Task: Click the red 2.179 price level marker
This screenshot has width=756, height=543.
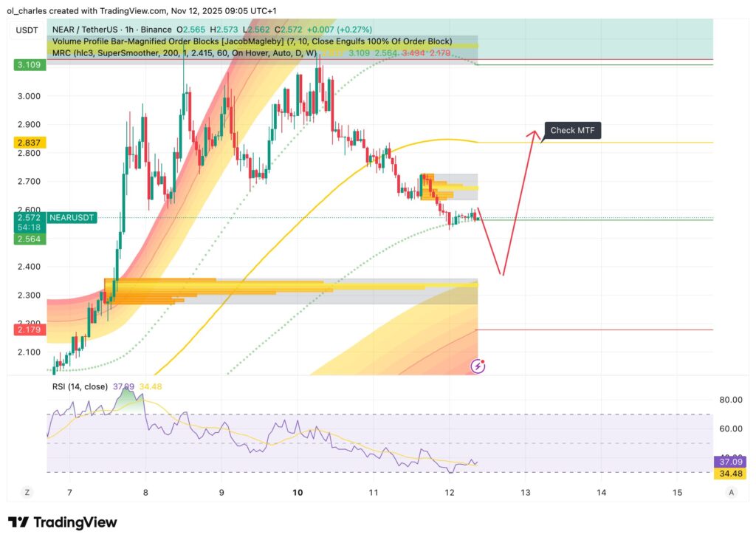Action: (28, 329)
